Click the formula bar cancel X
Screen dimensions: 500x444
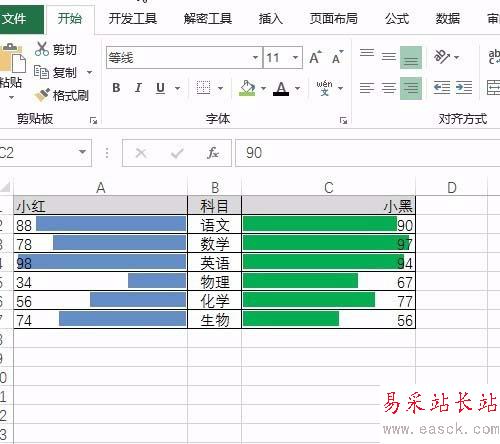point(141,153)
